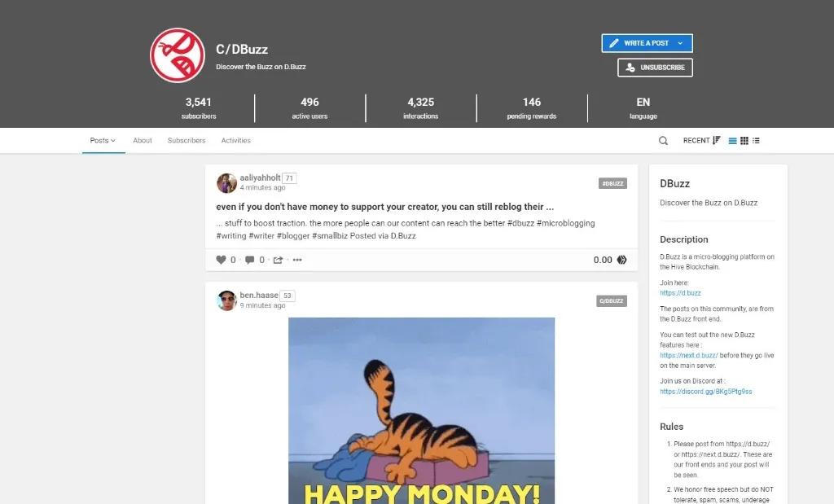Click aaliyahholt's reputation badge 71
This screenshot has width=834, height=504.
[x=289, y=178]
